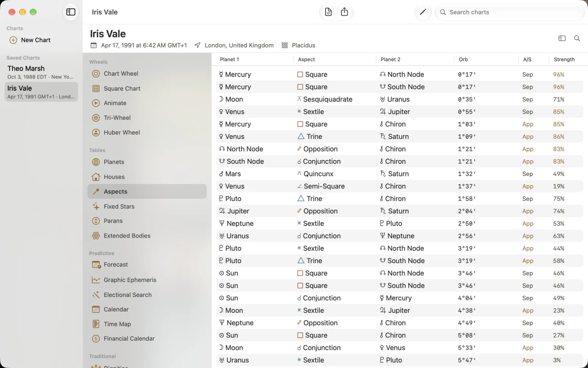Viewport: 588px width, 368px height.
Task: Select the Moon Sesquiquadrate Uranus row
Action: pyautogui.click(x=400, y=99)
